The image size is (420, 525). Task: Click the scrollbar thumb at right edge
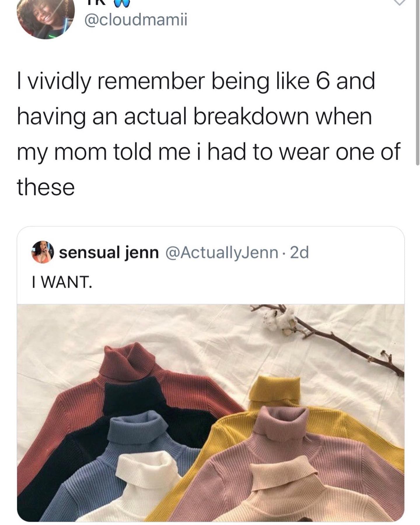point(417,83)
